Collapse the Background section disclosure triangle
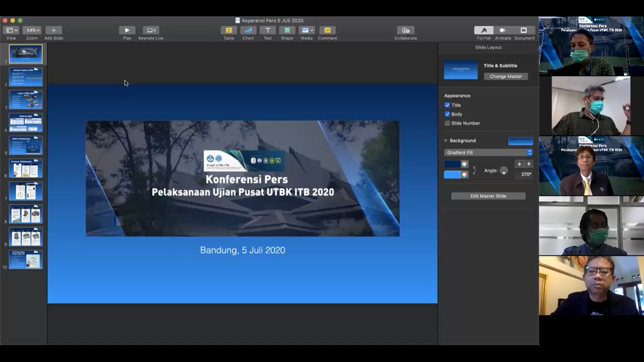Viewport: 644px width, 362px height. (x=446, y=141)
